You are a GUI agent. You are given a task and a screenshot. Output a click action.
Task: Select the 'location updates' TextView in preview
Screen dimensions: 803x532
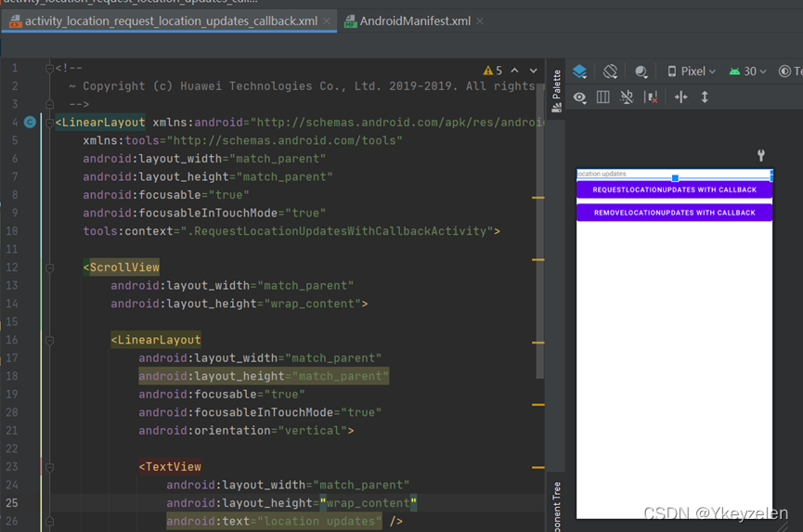tap(675, 175)
